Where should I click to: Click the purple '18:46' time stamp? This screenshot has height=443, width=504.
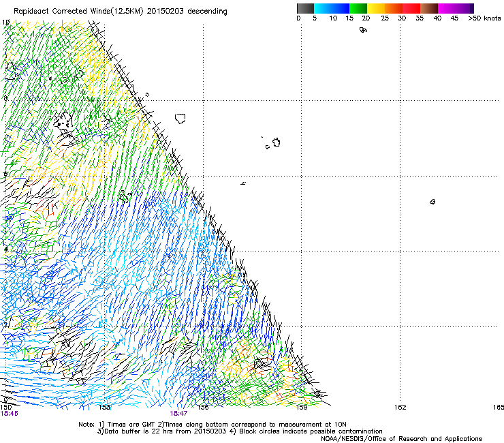click(10, 414)
